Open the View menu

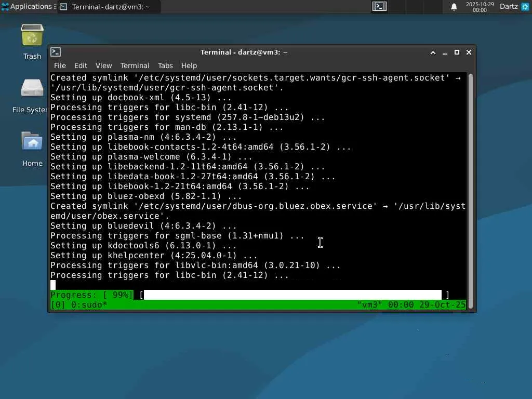[103, 65]
